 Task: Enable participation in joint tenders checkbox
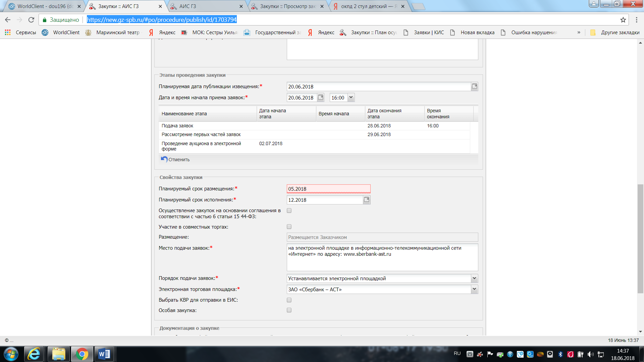[x=289, y=227]
